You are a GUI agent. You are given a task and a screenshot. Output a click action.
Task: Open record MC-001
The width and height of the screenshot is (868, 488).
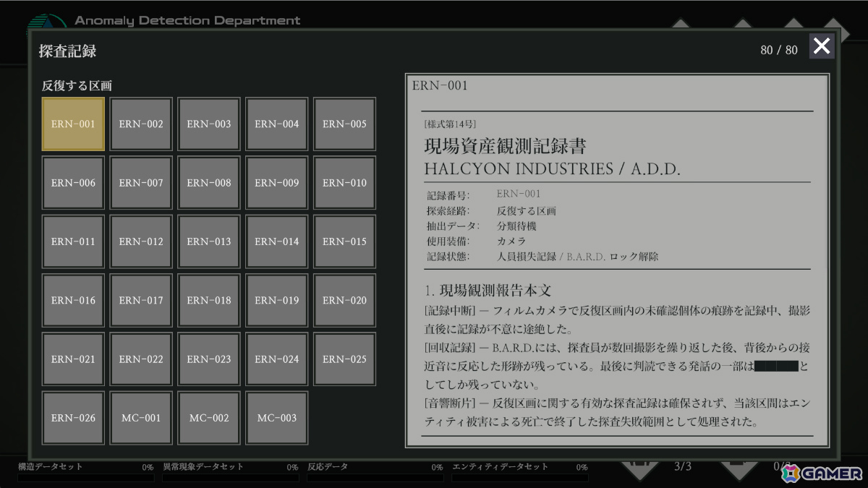141,418
